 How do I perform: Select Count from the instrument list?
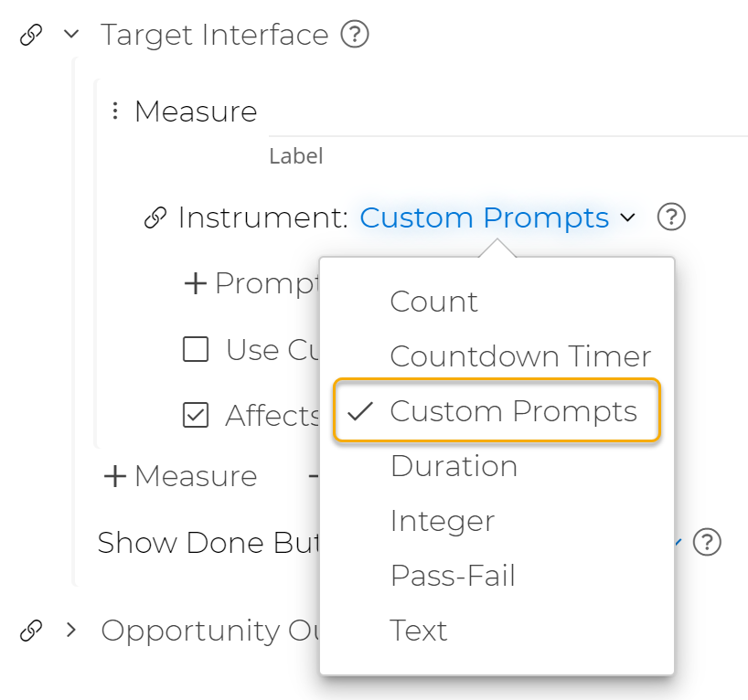click(433, 302)
